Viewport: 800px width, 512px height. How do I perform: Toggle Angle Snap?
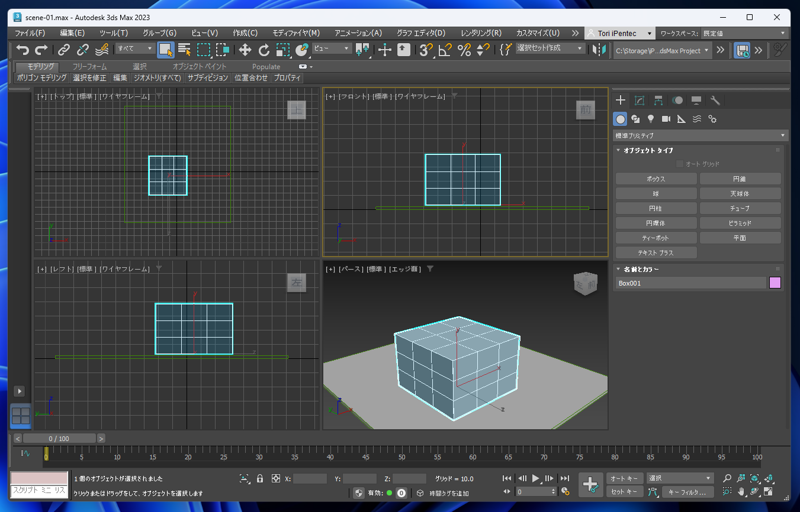point(445,49)
